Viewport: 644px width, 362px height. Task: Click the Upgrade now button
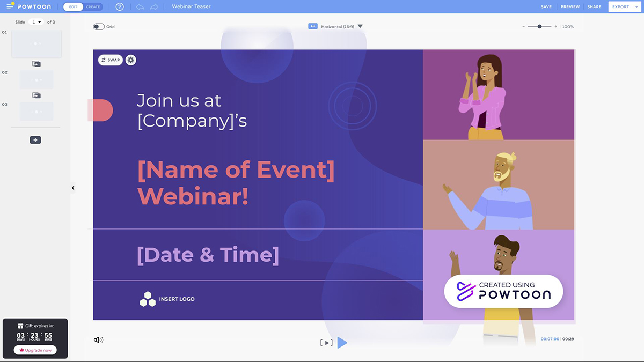coord(35,350)
